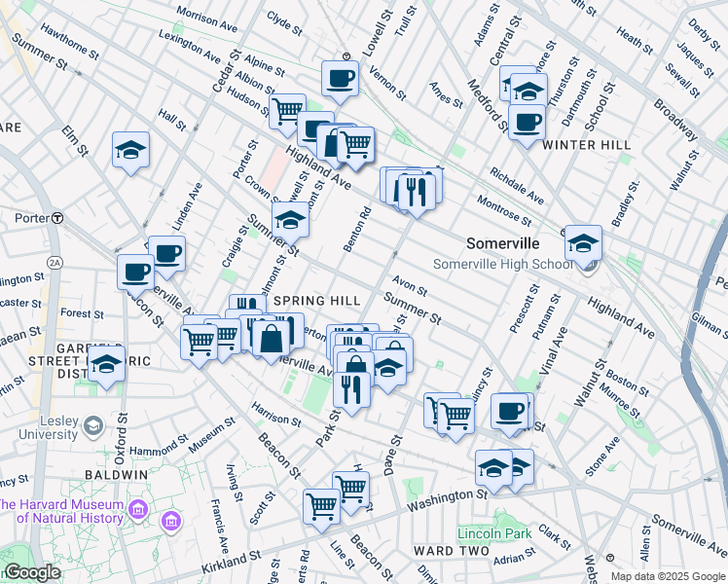The width and height of the screenshot is (728, 584).
Task: Open the shopping cart marker near Dane St bottom
Action: click(x=351, y=490)
